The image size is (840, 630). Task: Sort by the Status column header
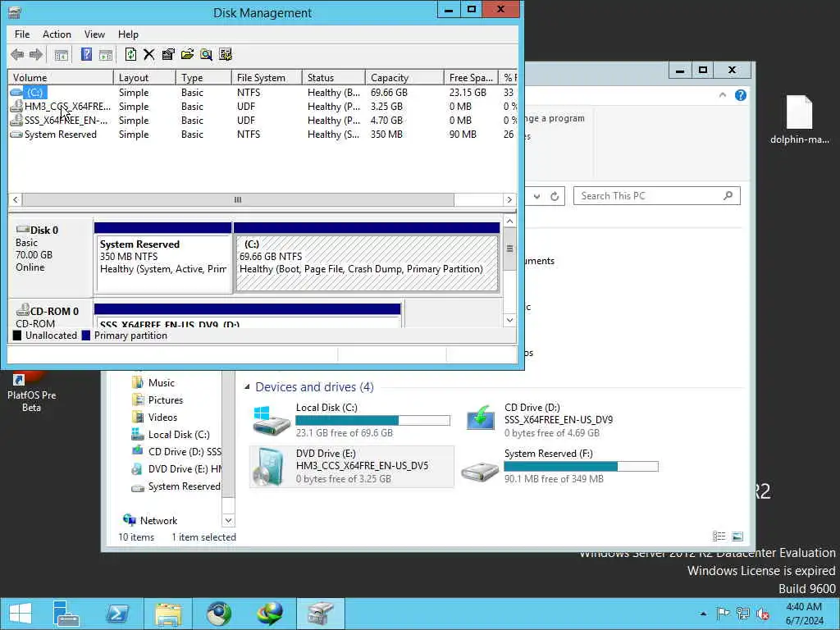[334, 78]
